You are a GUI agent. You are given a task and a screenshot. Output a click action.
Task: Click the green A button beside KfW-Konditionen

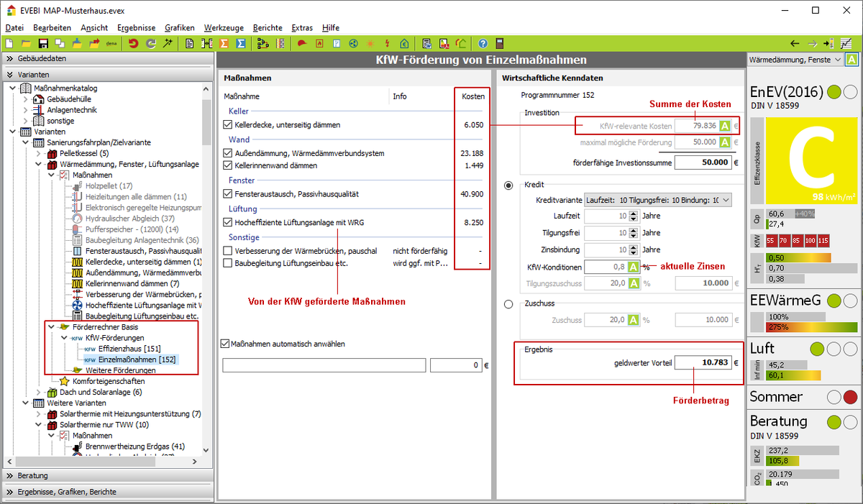pyautogui.click(x=634, y=267)
